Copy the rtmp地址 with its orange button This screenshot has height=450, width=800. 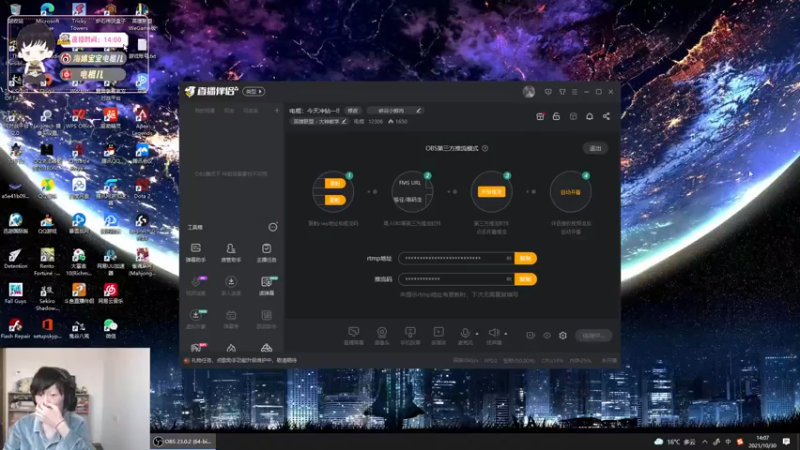525,258
